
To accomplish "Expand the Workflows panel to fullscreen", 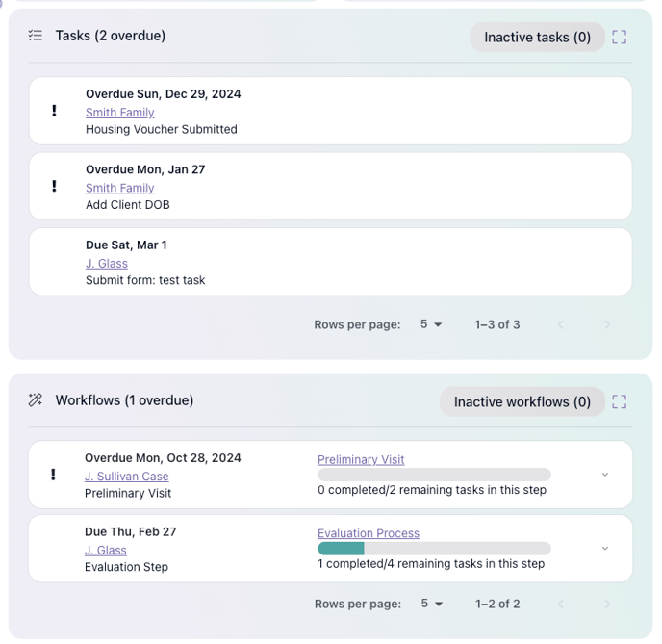I will 620,401.
